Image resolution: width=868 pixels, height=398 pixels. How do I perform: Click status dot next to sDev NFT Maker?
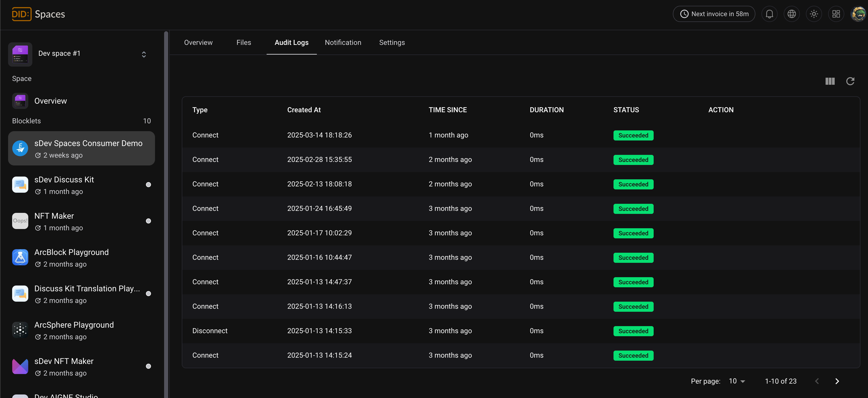click(x=148, y=366)
